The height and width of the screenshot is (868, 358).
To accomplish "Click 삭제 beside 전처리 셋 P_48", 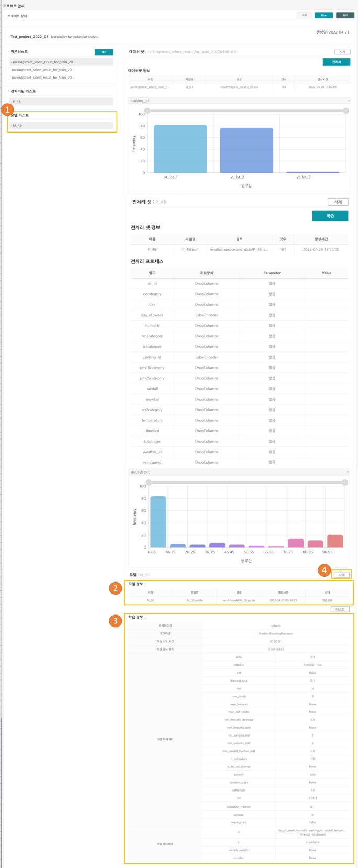I will click(x=338, y=202).
